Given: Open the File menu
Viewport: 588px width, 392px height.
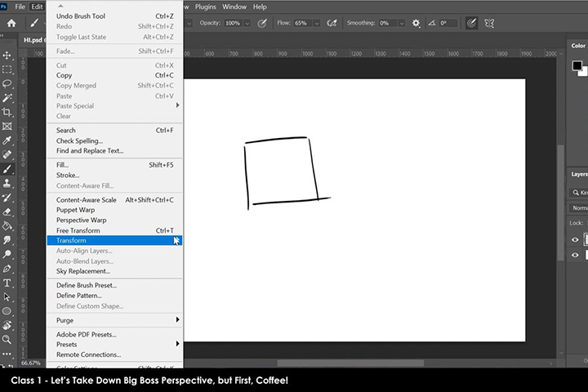Looking at the screenshot, I should [x=20, y=7].
